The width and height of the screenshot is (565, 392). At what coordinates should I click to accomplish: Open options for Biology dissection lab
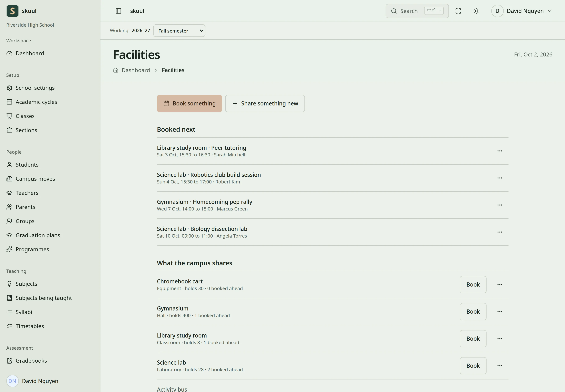pos(500,232)
